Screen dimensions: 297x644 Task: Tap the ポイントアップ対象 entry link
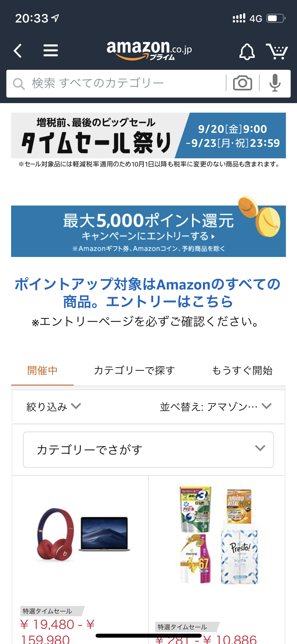(x=148, y=293)
